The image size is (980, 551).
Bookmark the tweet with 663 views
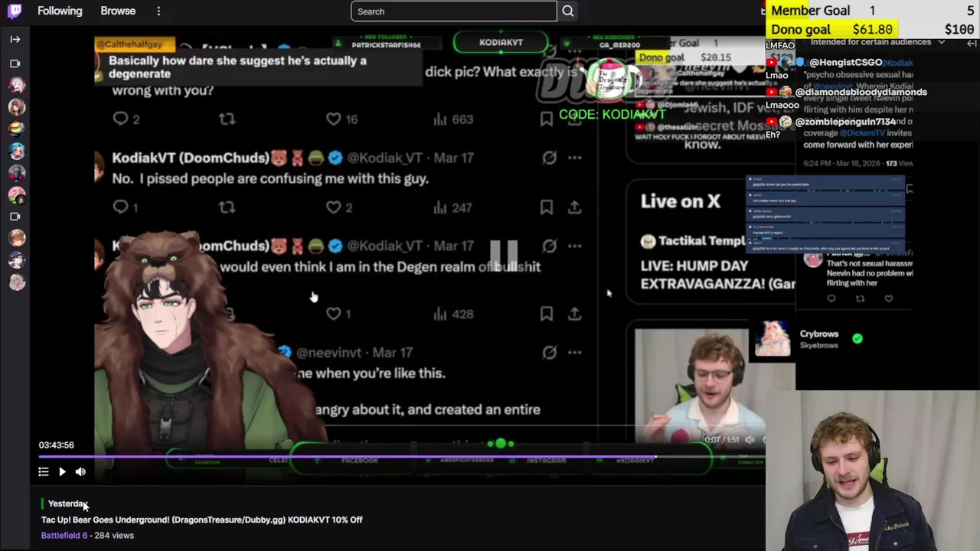pos(546,119)
